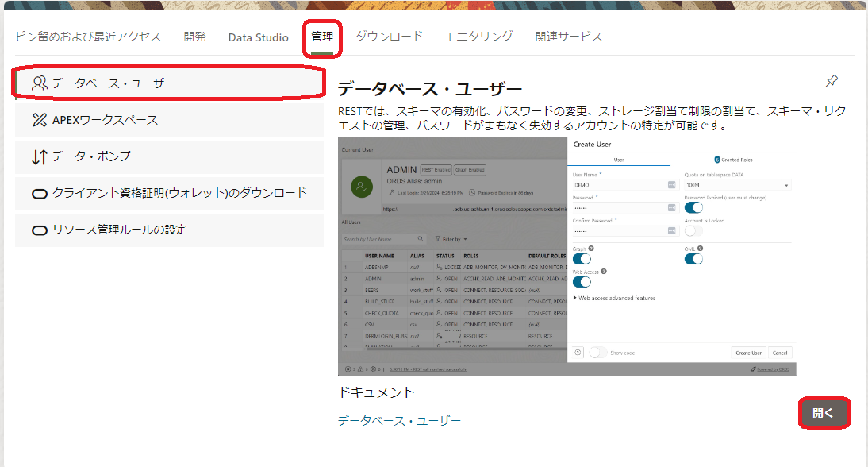Image resolution: width=868 pixels, height=467 pixels.
Task: Toggle the OML switch
Action: point(694,259)
